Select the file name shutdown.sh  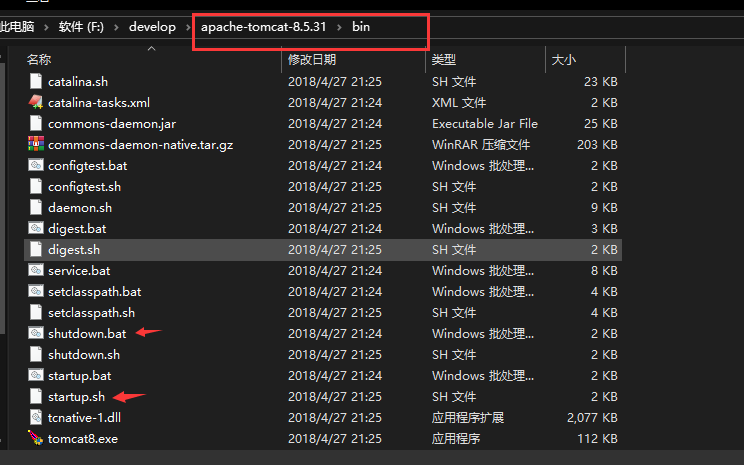click(84, 354)
